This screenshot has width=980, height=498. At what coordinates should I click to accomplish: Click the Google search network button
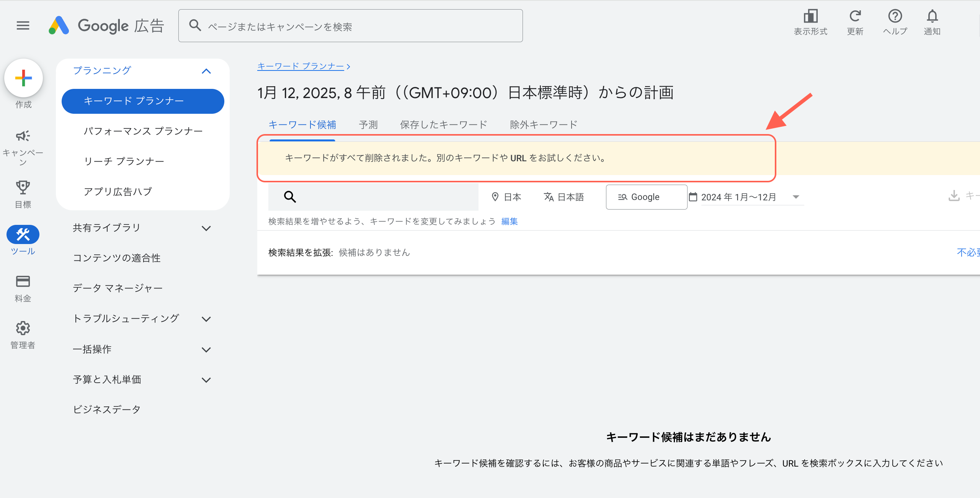(x=646, y=197)
